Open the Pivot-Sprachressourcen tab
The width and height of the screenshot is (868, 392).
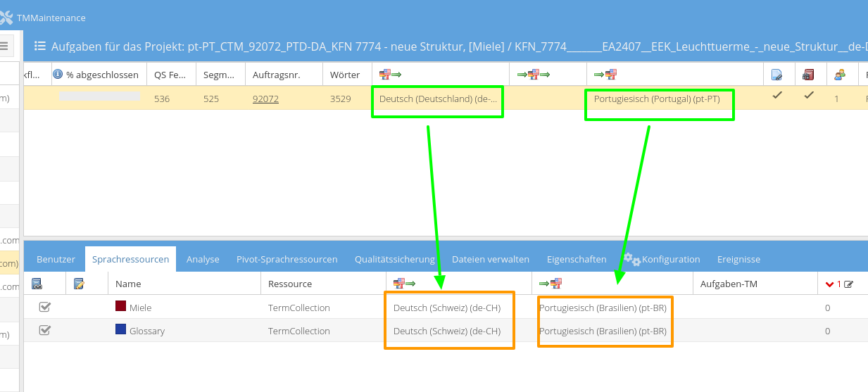[287, 259]
